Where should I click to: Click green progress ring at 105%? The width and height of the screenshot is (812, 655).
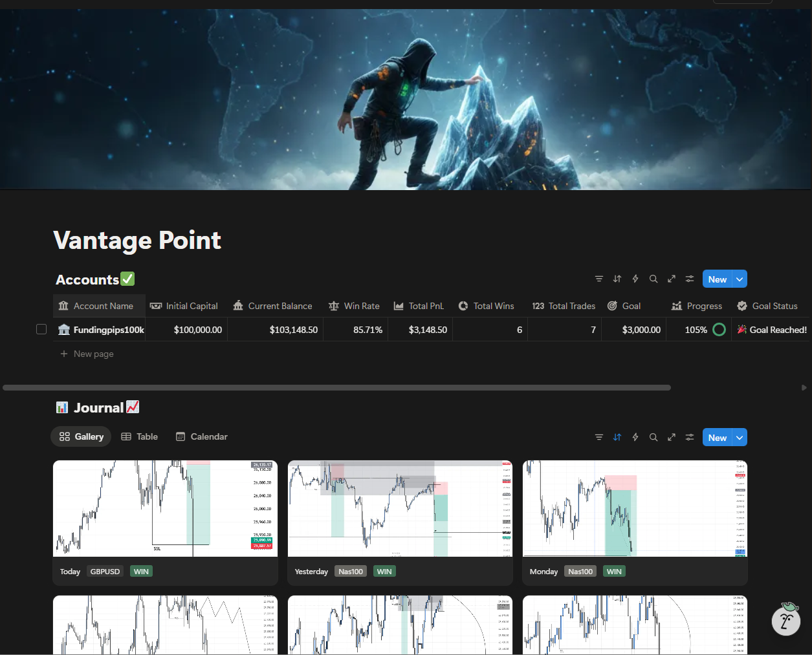click(719, 330)
